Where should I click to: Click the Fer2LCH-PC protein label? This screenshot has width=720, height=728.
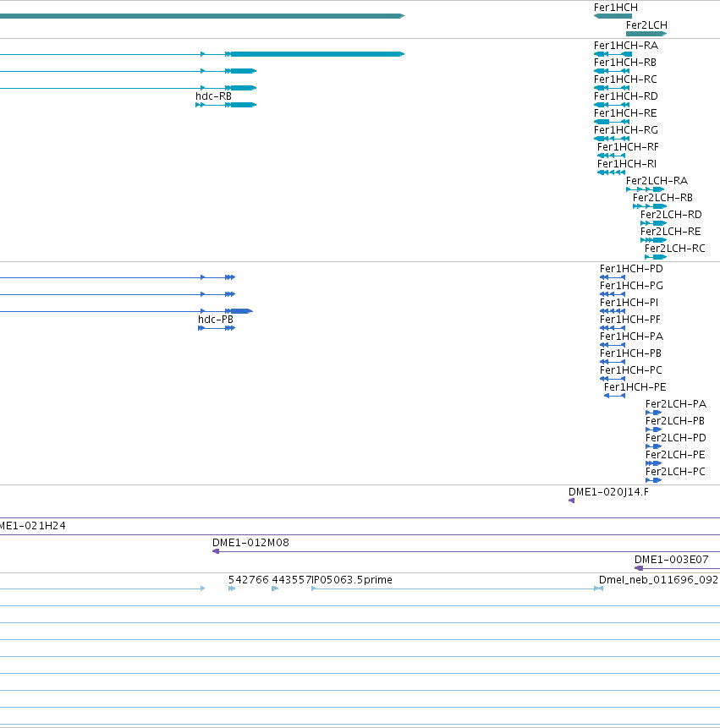tap(675, 472)
